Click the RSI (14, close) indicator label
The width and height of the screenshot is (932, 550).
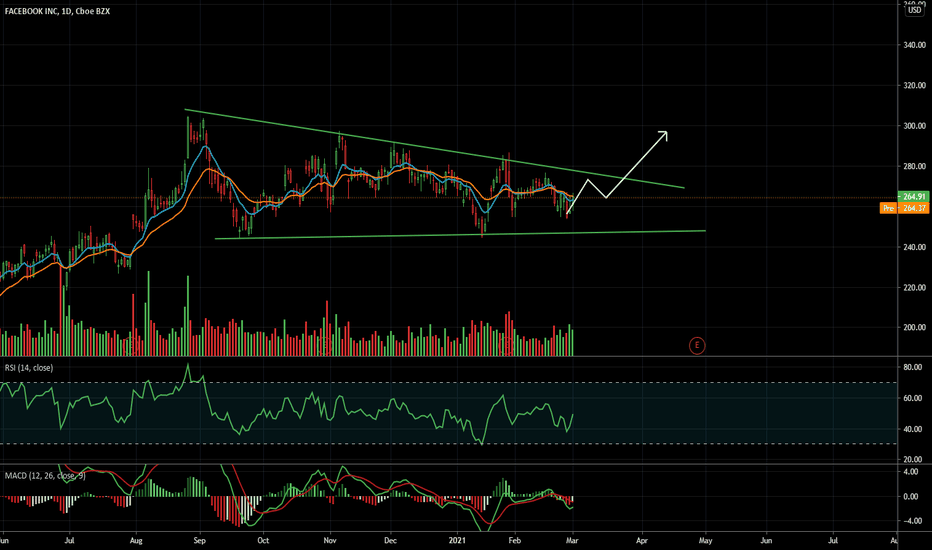[x=29, y=368]
